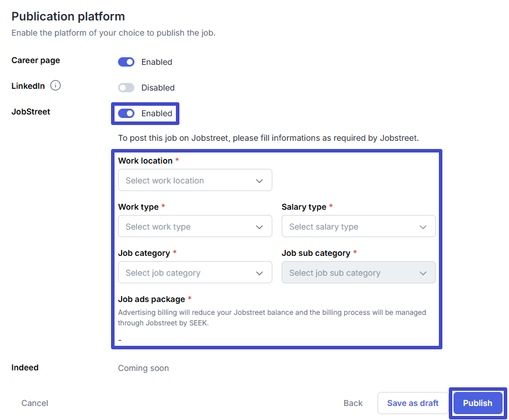Click the Work location chevron arrow
The height and width of the screenshot is (420, 509).
(x=259, y=181)
